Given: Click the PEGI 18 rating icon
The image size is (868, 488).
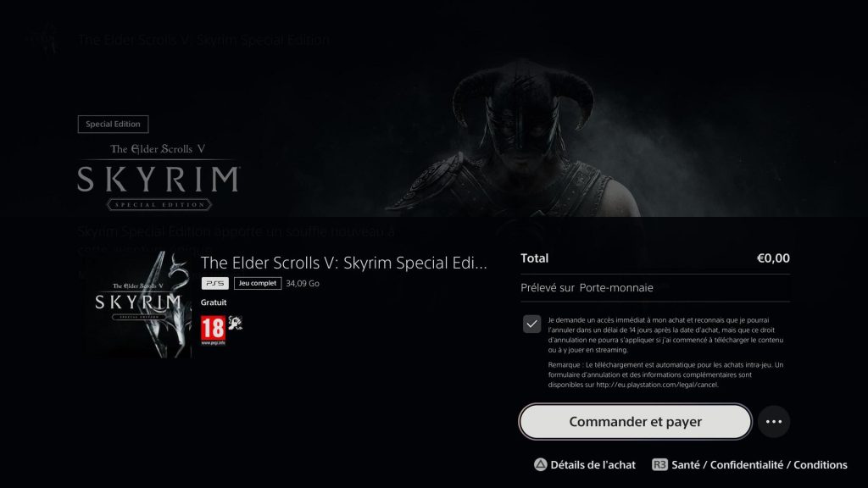Looking at the screenshot, I should (213, 330).
